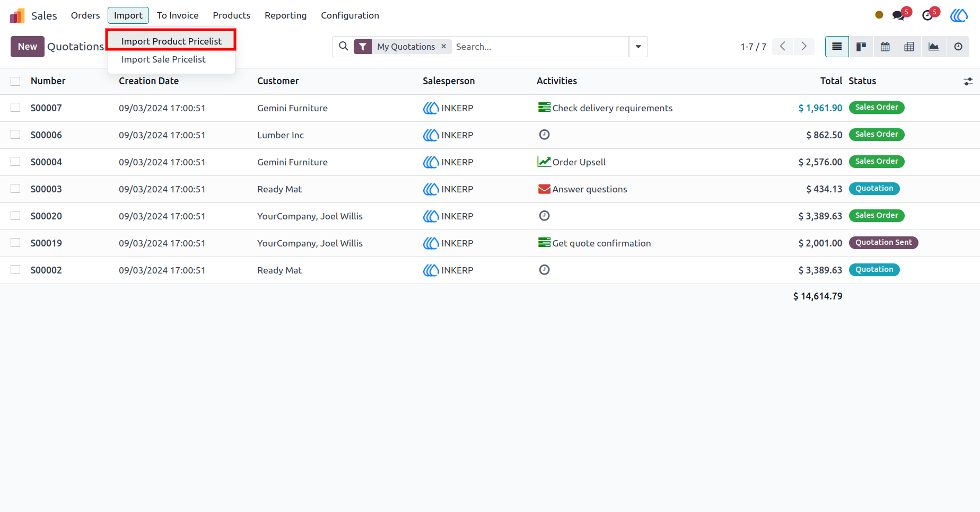This screenshot has height=512, width=980.
Task: Click the orange status dot icon
Action: point(879,15)
